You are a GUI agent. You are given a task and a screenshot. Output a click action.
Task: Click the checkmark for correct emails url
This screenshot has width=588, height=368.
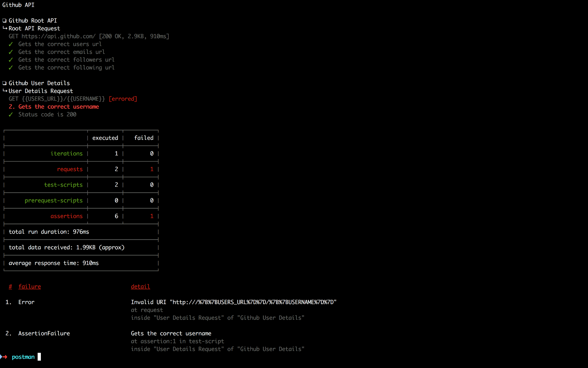point(11,52)
